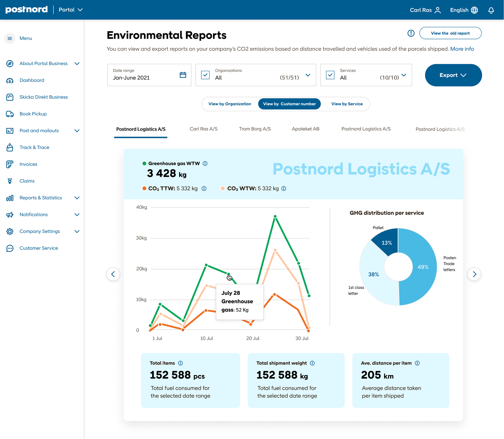Click the alert info icon beside View the old report
The height and width of the screenshot is (439, 504).
tap(411, 33)
